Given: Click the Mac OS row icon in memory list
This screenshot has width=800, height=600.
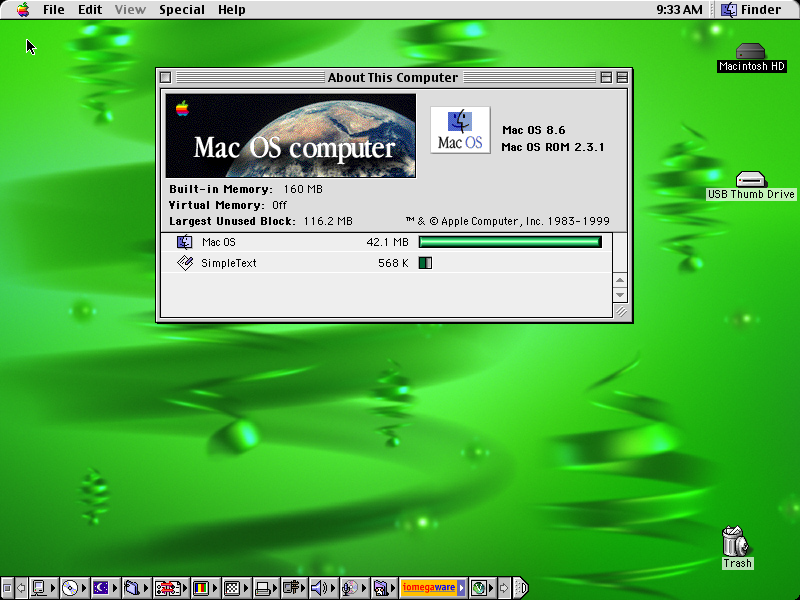Looking at the screenshot, I should coord(184,242).
